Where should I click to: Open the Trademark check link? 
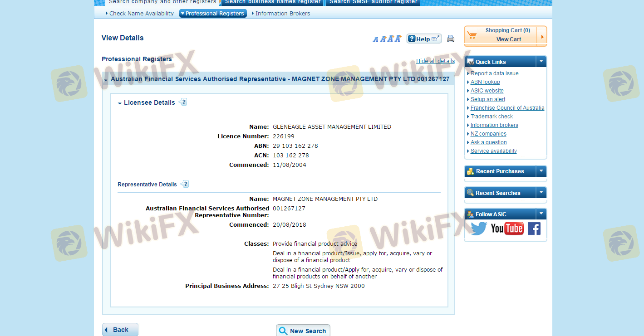coord(492,117)
